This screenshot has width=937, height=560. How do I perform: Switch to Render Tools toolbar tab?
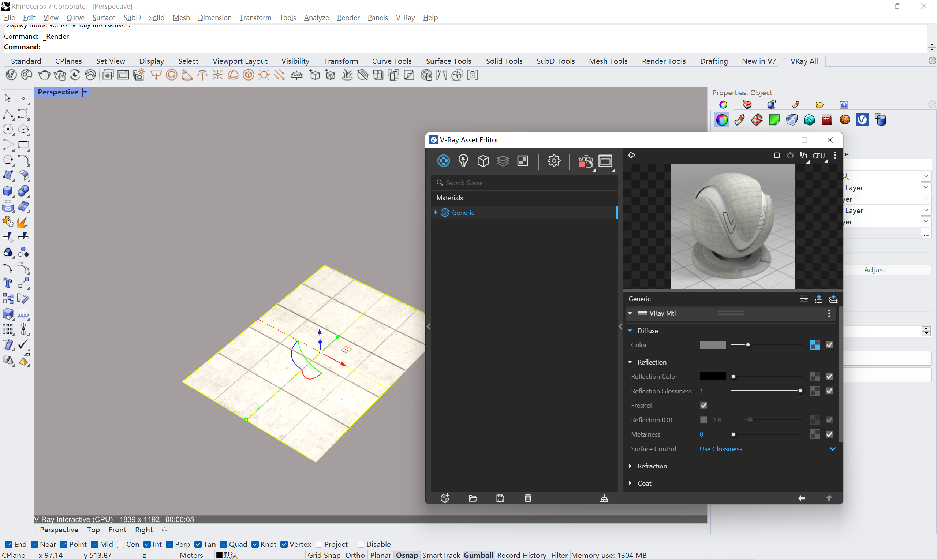point(664,61)
